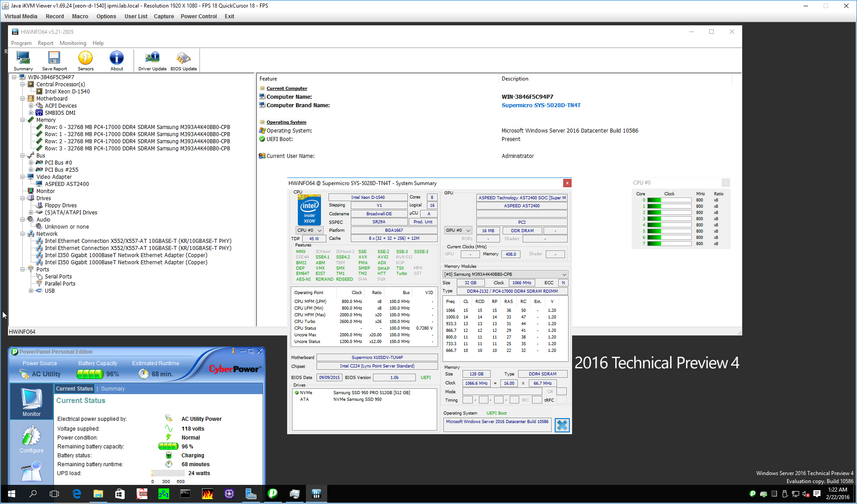Open the GPU #0 selector dropdown
This screenshot has width=857, height=504.
point(458,230)
